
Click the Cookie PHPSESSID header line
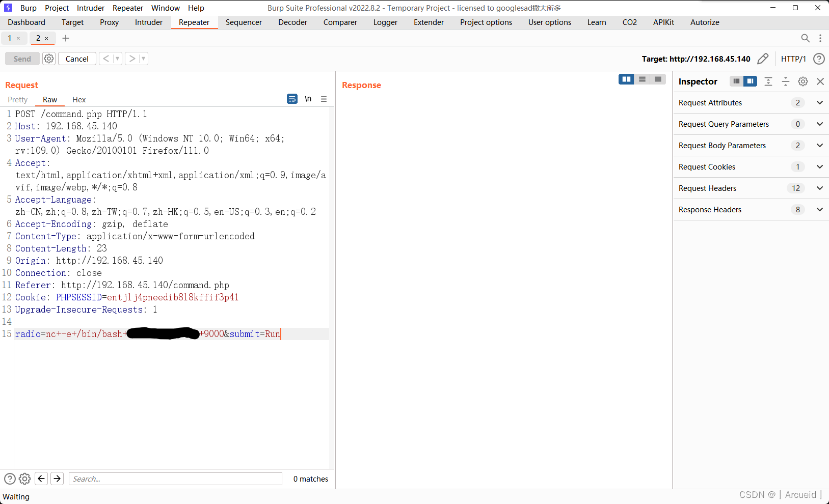point(127,297)
